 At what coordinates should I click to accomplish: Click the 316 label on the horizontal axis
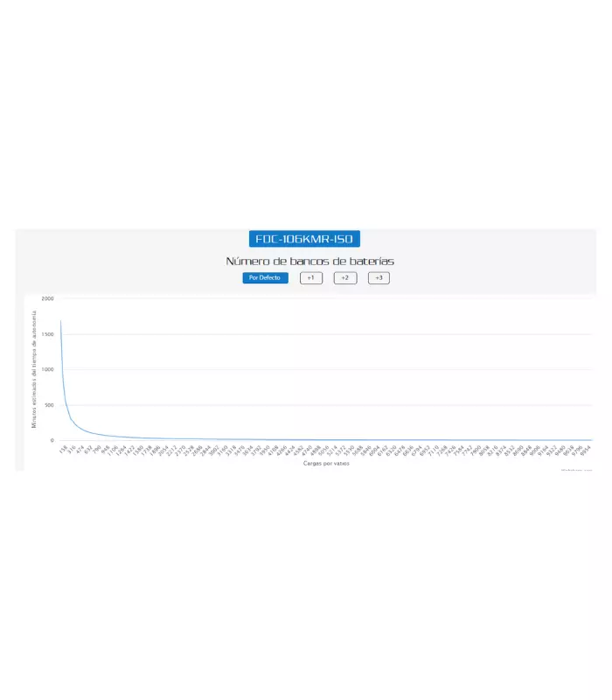point(72,449)
